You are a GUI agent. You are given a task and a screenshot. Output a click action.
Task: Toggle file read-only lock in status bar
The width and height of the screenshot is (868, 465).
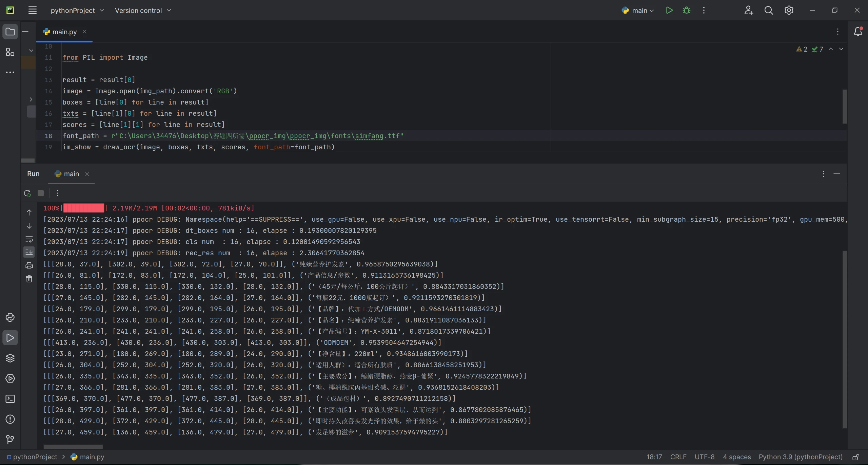(856, 457)
